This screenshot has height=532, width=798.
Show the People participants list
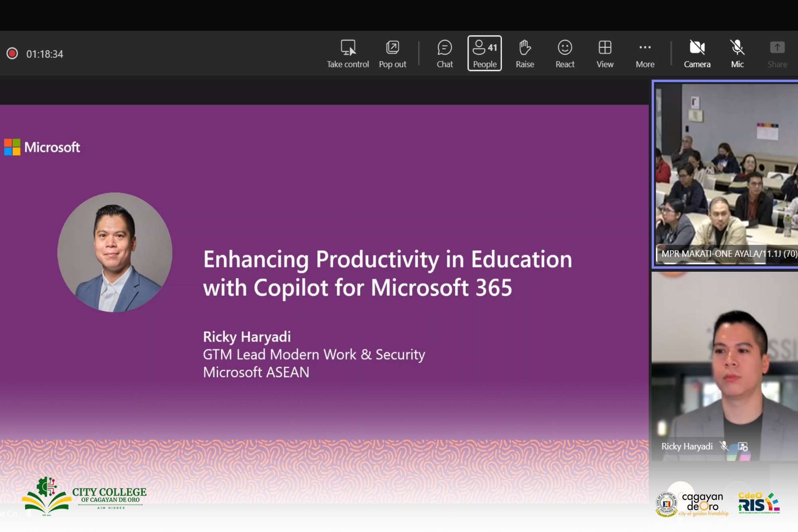click(484, 53)
